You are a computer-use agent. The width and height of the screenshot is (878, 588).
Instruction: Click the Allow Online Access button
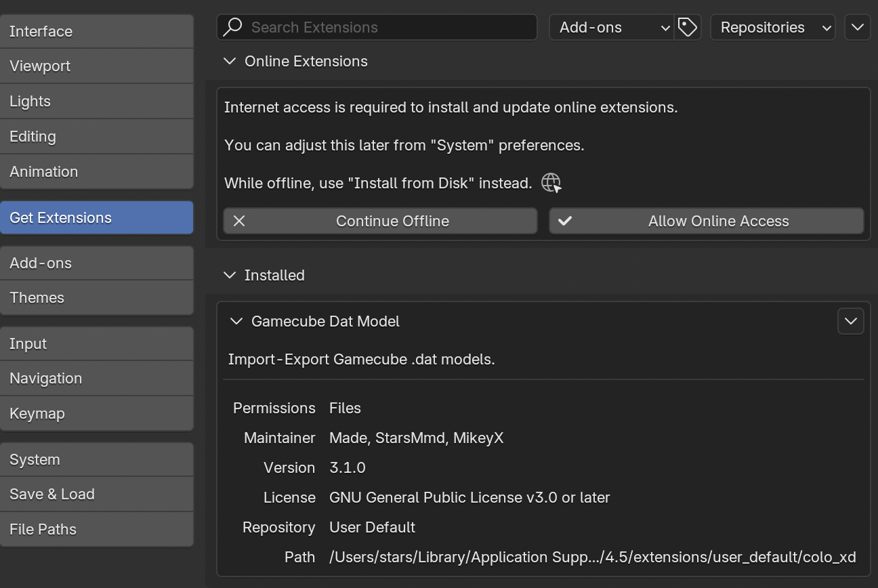point(707,221)
